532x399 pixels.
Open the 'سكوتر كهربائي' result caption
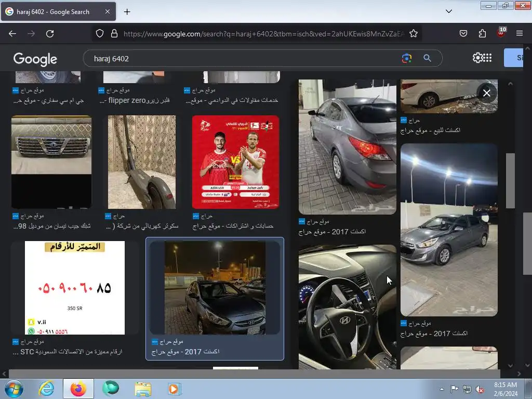(142, 226)
